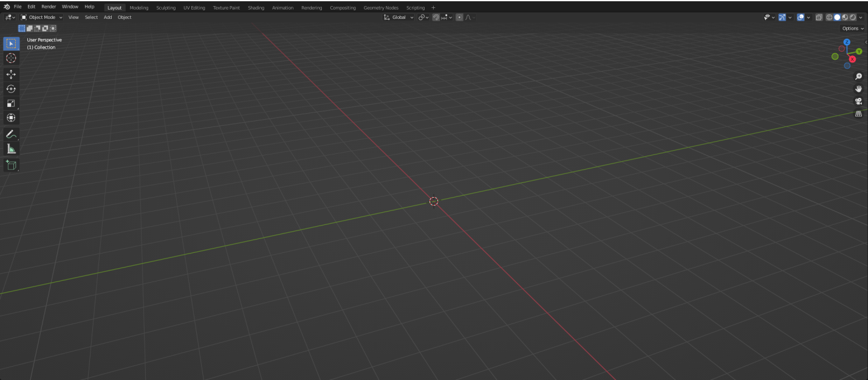Toggle proportional editing
This screenshot has width=868, height=380.
459,17
